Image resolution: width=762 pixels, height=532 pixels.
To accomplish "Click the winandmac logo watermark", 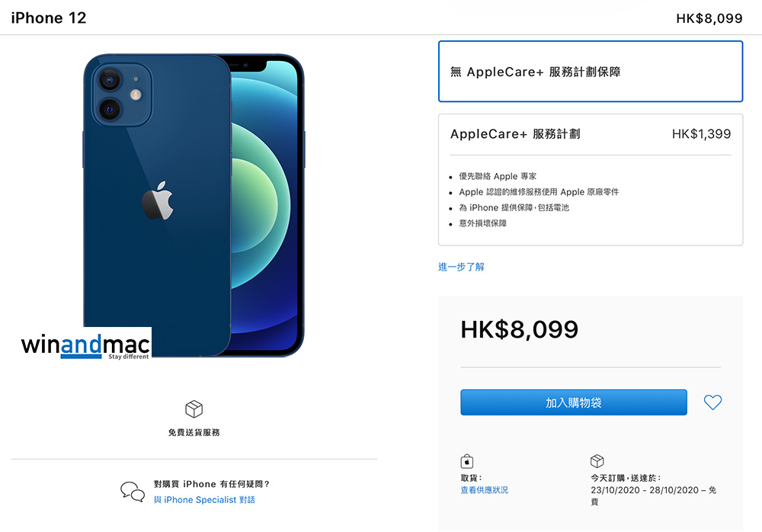I will (x=85, y=346).
